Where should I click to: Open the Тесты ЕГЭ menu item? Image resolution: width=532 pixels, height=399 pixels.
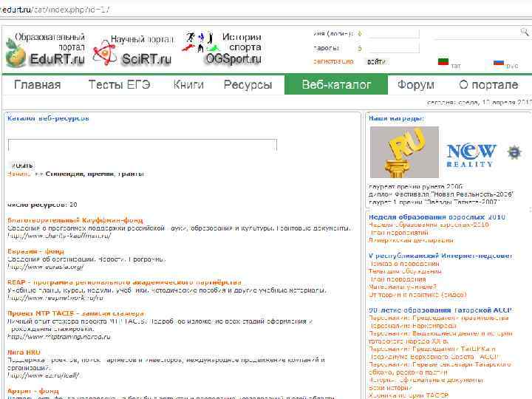(x=120, y=84)
